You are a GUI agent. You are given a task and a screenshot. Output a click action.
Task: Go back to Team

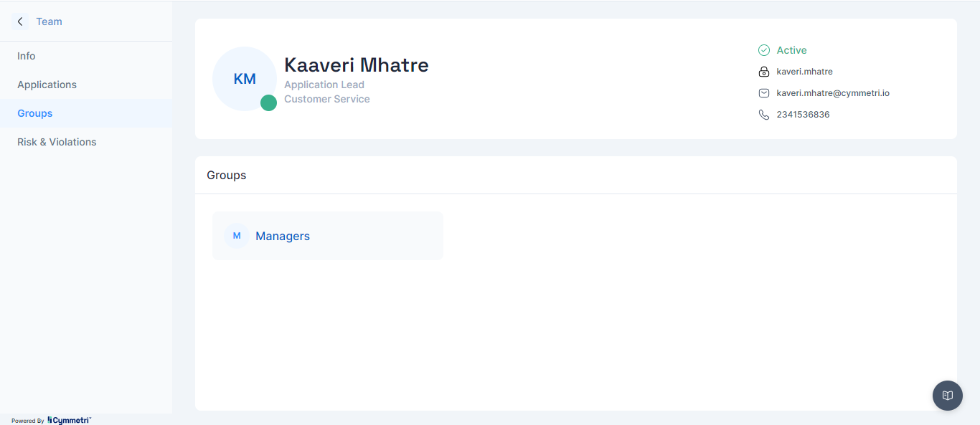coord(49,22)
